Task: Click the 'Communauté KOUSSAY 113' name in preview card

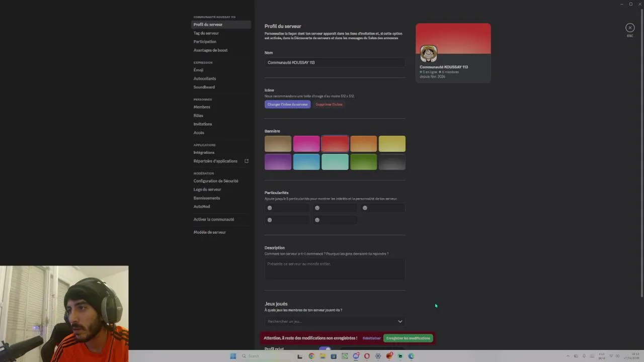Action: pos(444,67)
